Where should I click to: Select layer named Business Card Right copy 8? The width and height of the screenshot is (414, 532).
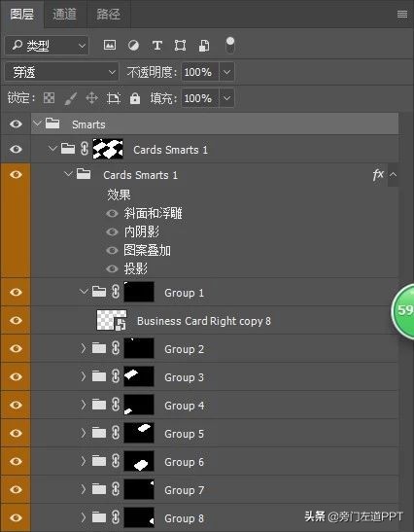coord(204,321)
